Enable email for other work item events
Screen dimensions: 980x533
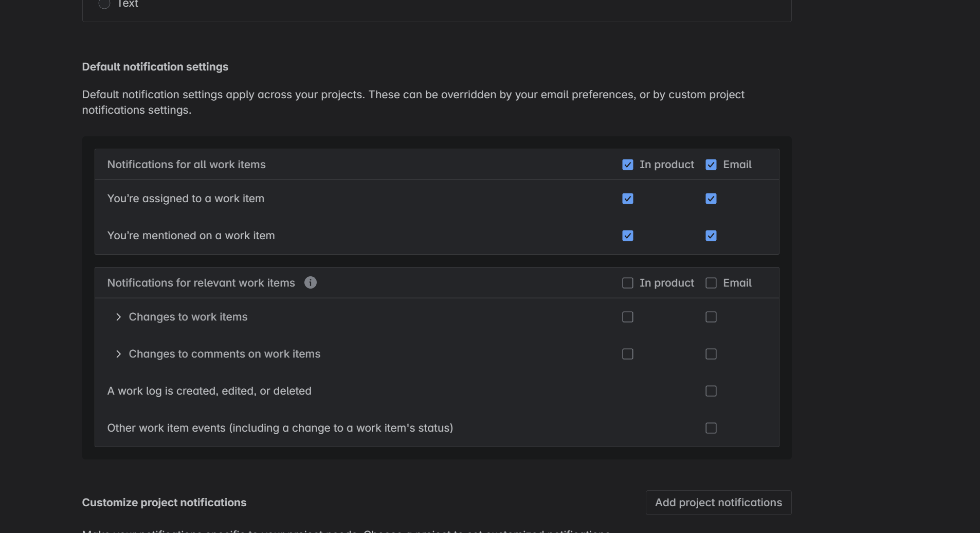click(711, 428)
